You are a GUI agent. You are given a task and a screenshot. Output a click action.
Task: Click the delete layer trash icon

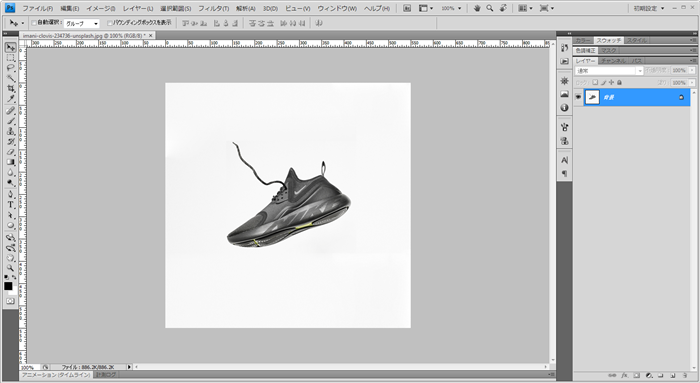point(684,376)
